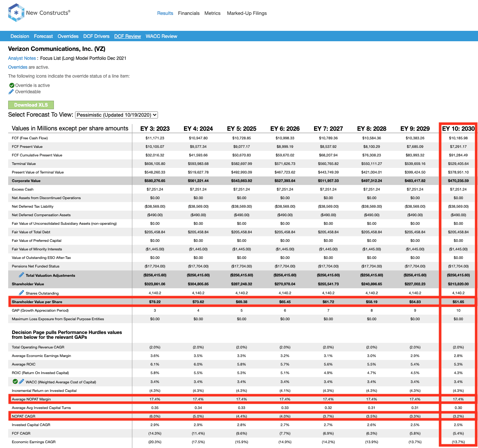
Task: Click the 'Overrideable' pencil legend icon
Action: tap(11, 92)
